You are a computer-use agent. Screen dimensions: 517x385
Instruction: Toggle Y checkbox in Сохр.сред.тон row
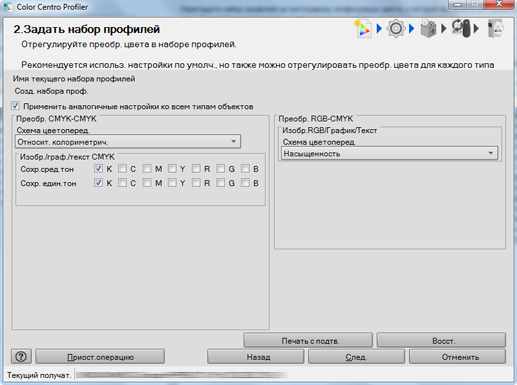[x=172, y=169]
